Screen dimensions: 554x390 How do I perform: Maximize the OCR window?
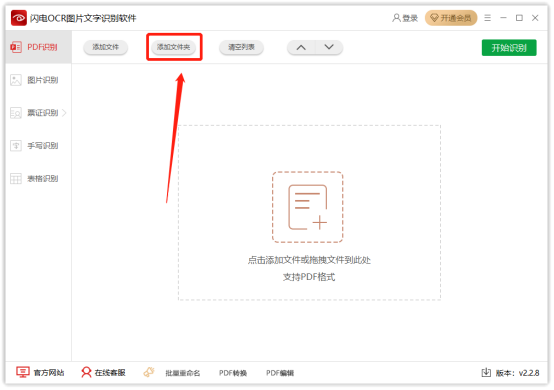[519, 18]
